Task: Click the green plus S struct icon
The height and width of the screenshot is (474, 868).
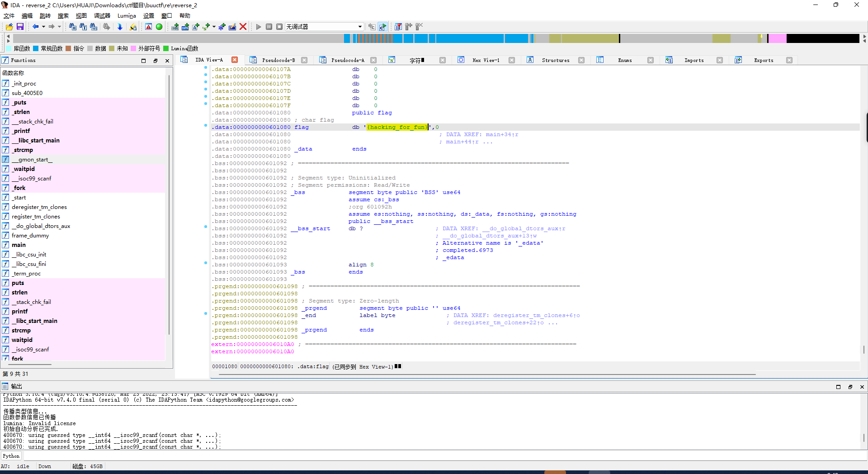Action: (206, 27)
